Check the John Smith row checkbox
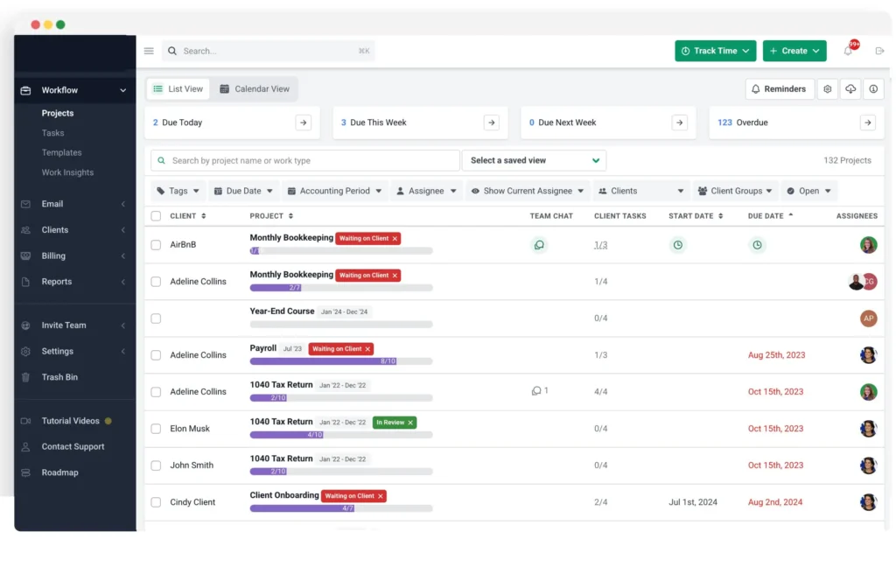The height and width of the screenshot is (588, 896). coord(156,465)
